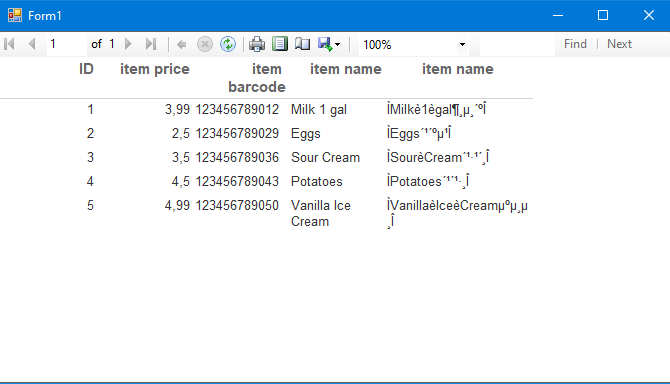Expand the export format dropdown arrow

pos(338,44)
